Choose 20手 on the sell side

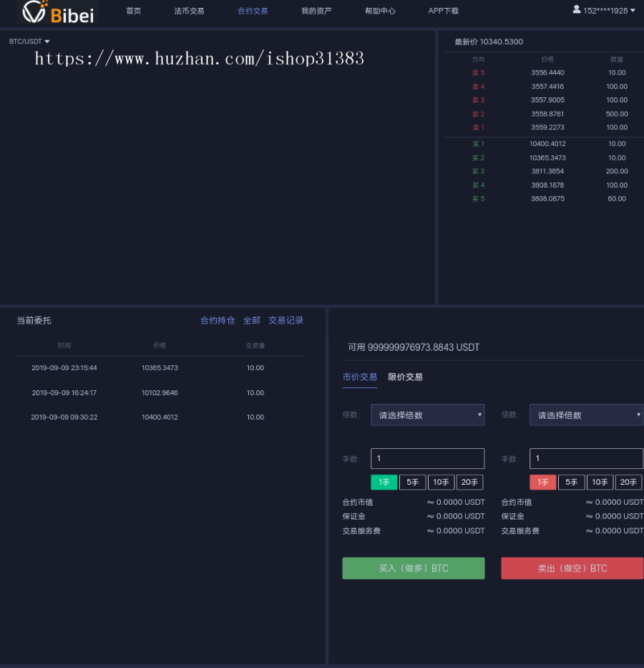628,483
